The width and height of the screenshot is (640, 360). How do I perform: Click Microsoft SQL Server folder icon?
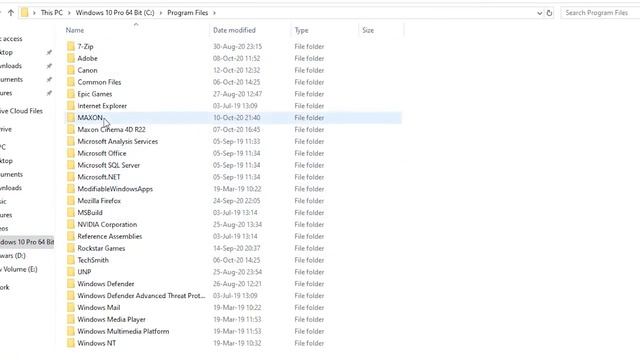click(x=71, y=165)
